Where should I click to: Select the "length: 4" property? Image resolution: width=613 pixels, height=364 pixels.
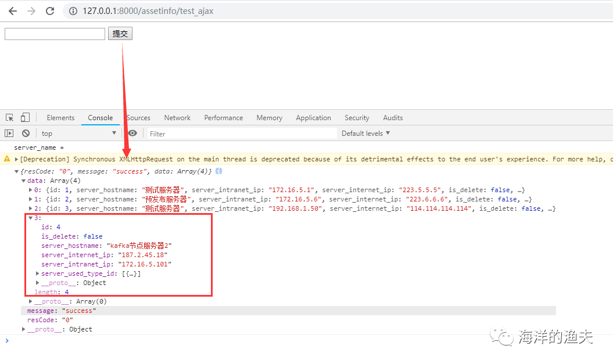click(x=52, y=292)
